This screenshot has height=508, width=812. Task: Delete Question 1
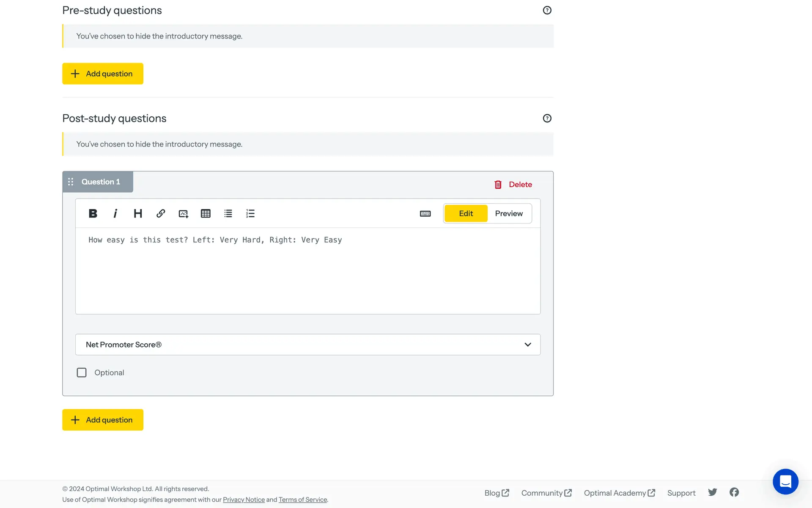(513, 185)
